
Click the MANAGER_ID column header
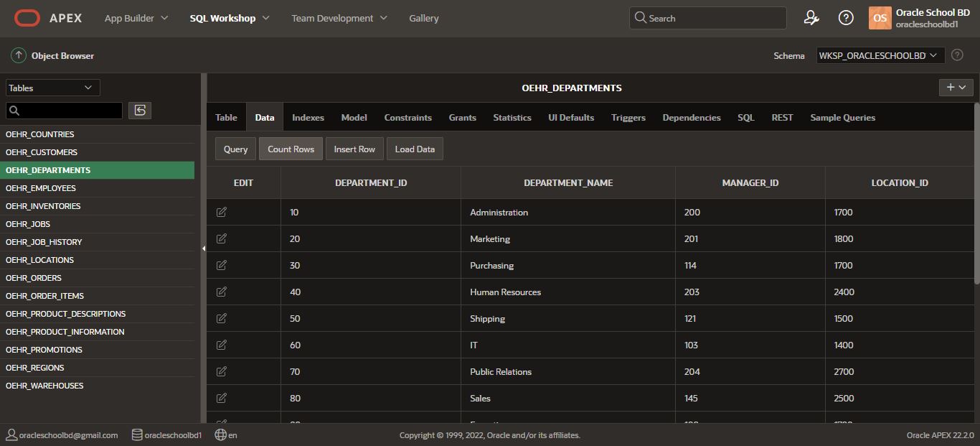(750, 183)
